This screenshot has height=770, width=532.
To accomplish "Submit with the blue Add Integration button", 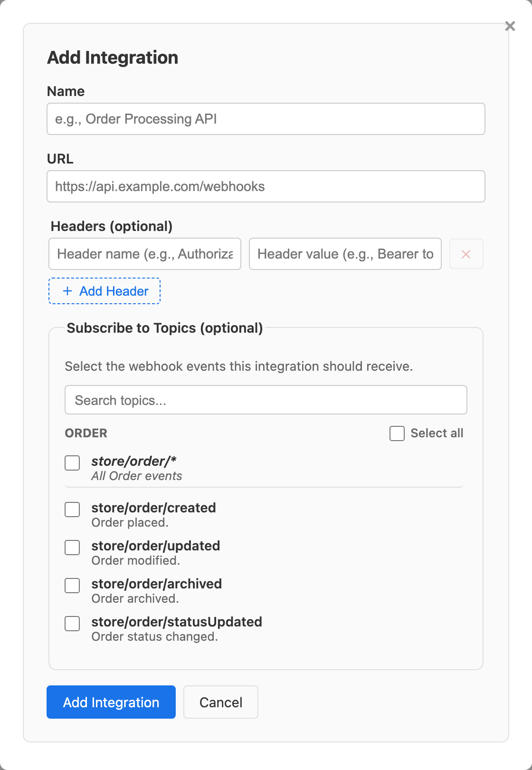I will (x=111, y=702).
